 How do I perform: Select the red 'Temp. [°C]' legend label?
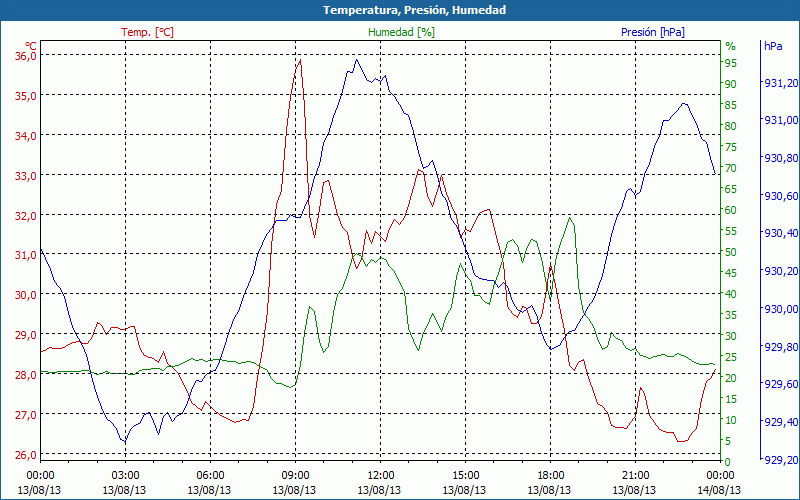(x=147, y=32)
